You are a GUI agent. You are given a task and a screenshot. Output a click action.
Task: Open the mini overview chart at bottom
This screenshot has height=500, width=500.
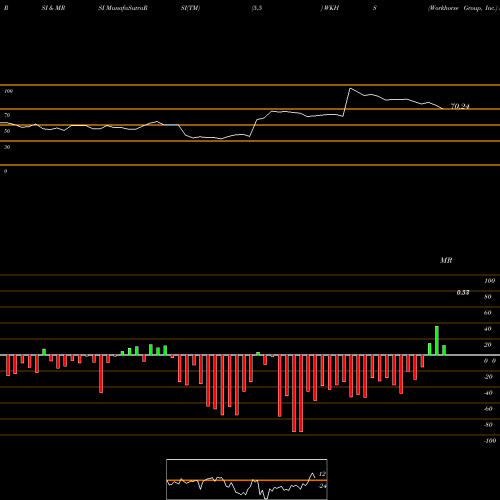pos(247,479)
